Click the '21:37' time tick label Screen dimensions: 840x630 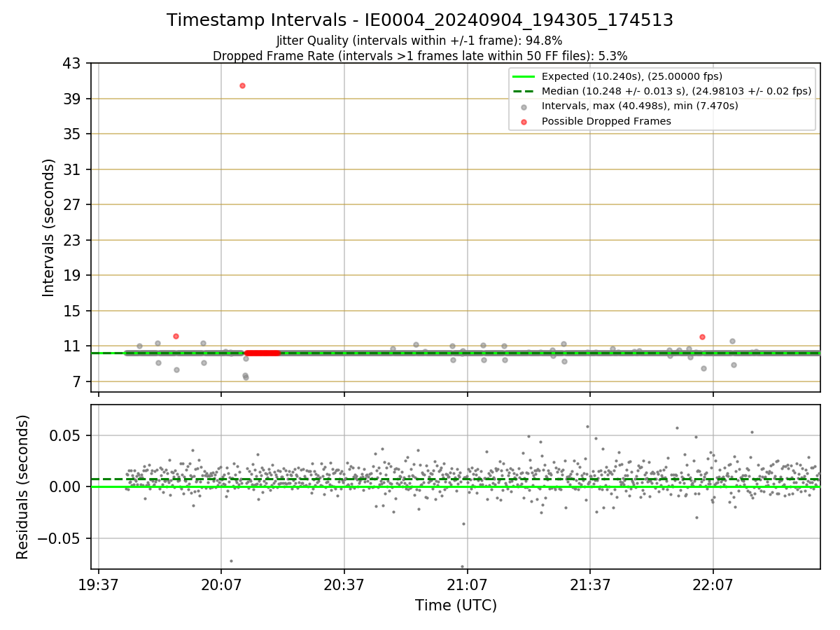590,584
